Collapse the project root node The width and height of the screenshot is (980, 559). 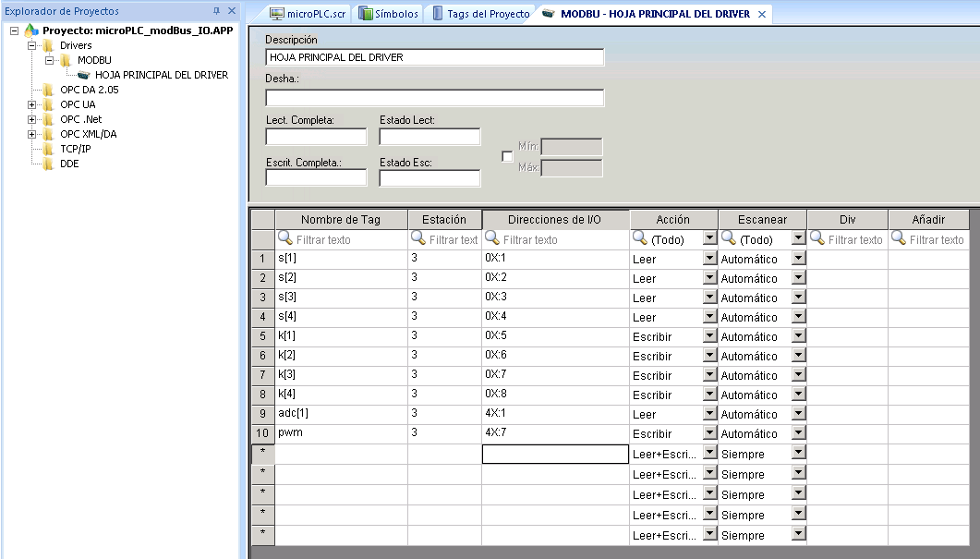14,30
